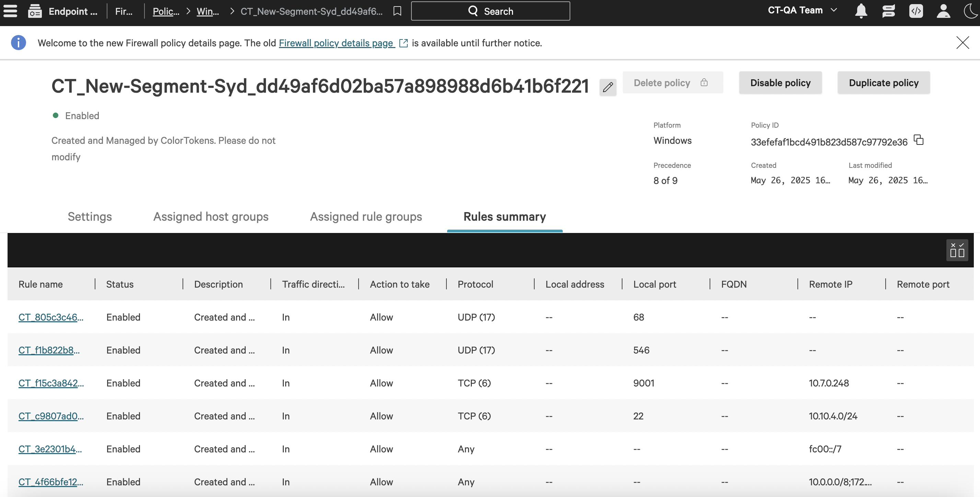Open the hamburger navigation menu
This screenshot has width=980, height=497.
click(10, 11)
